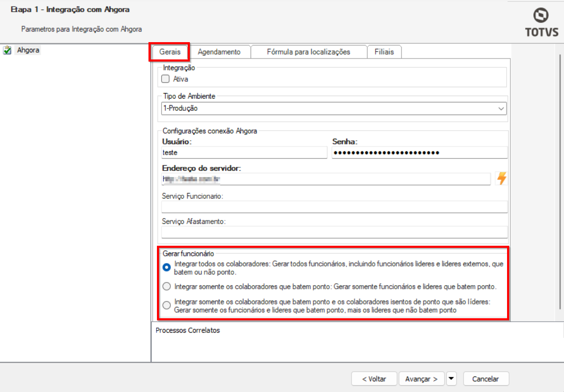Click the lightning bolt test connection icon
This screenshot has width=564, height=392.
[502, 178]
